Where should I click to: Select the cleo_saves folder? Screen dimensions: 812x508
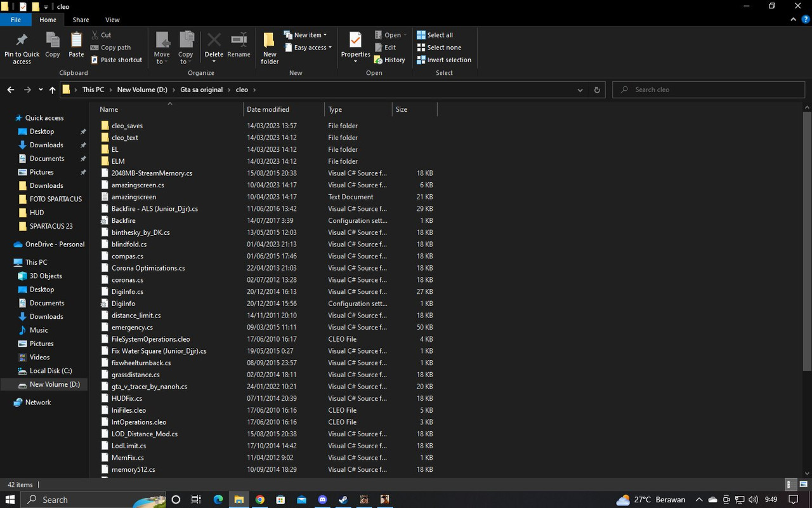coord(127,126)
